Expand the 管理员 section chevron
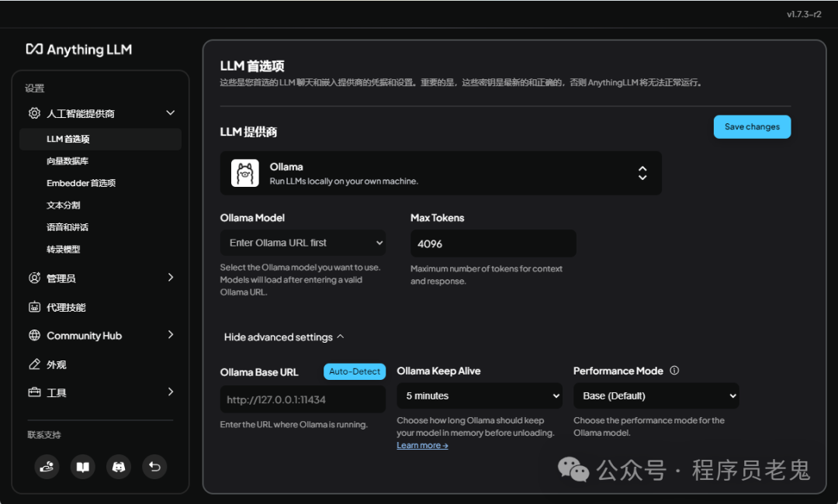The height and width of the screenshot is (504, 838). (x=171, y=277)
